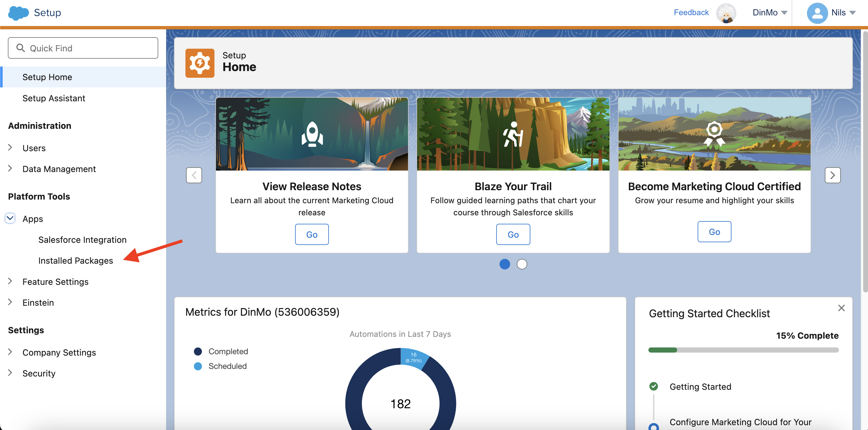Screen dimensions: 868x430
Task: Select the first carousel page dot
Action: 504,264
